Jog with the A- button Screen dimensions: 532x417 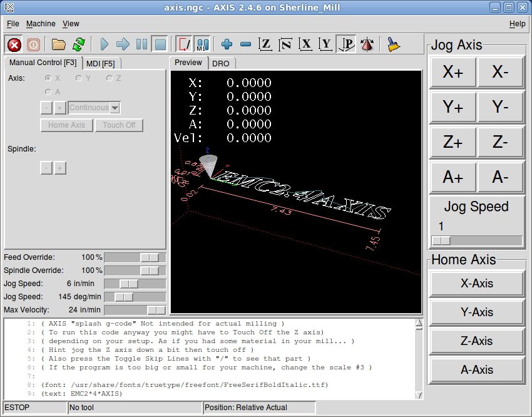pos(500,177)
